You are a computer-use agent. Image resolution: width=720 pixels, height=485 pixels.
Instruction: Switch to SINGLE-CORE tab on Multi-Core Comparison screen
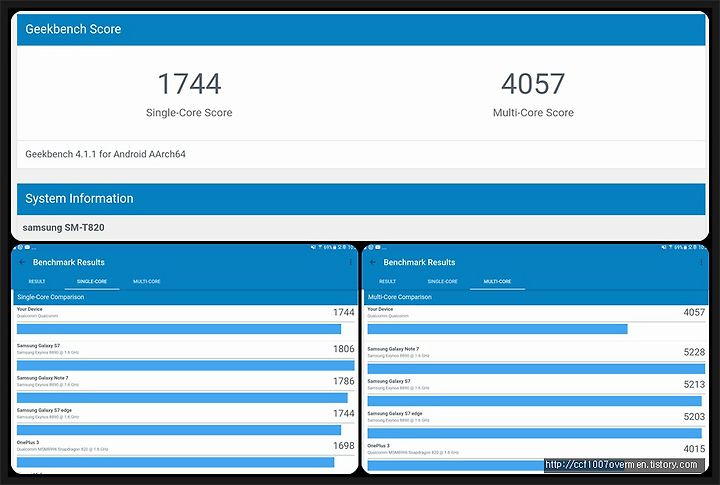point(443,281)
